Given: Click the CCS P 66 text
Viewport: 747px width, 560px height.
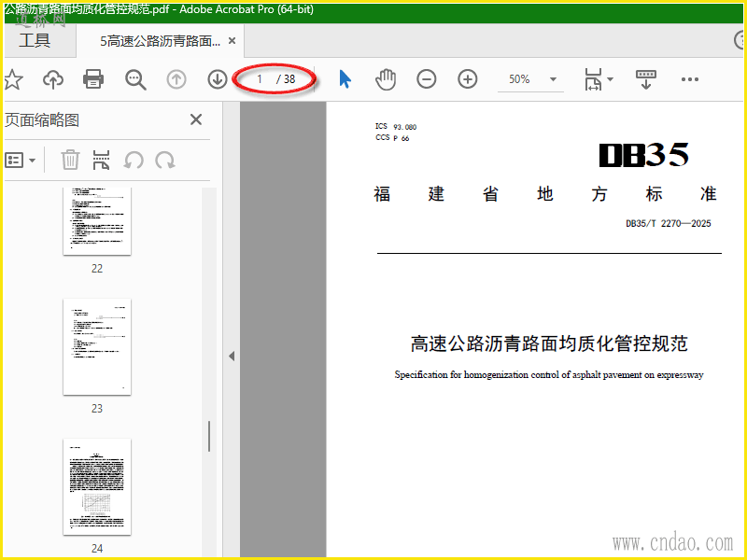Looking at the screenshot, I should (x=392, y=137).
